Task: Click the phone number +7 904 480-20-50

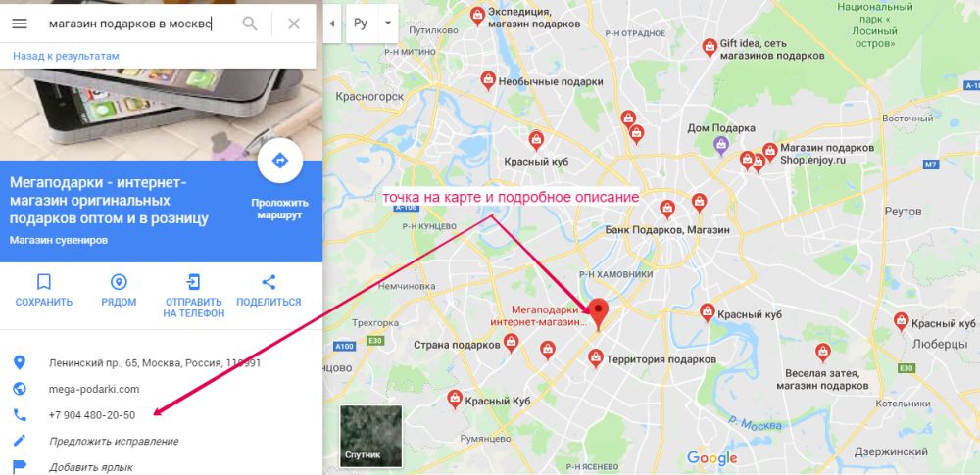Action: (x=92, y=415)
